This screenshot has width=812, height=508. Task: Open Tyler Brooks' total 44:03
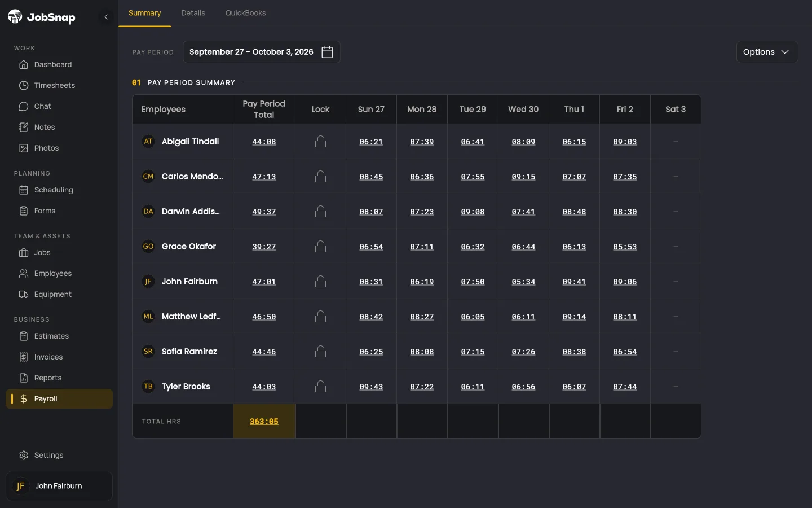pos(264,387)
